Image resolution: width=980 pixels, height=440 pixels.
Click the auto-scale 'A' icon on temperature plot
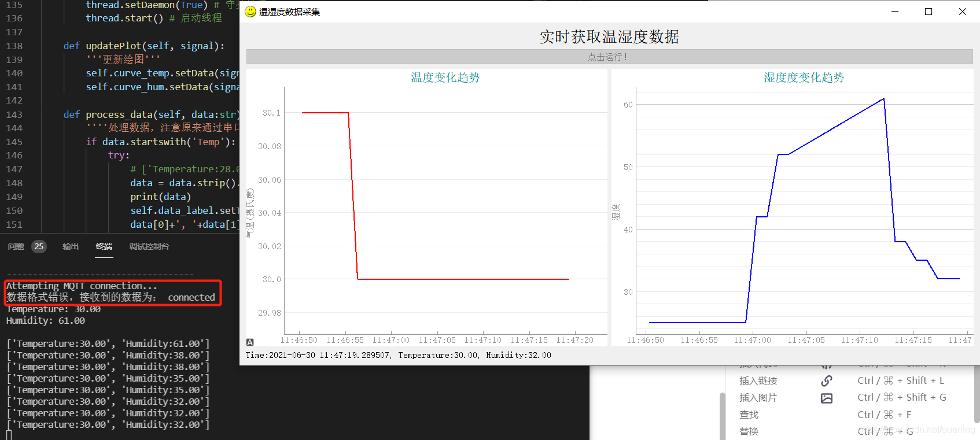click(250, 342)
